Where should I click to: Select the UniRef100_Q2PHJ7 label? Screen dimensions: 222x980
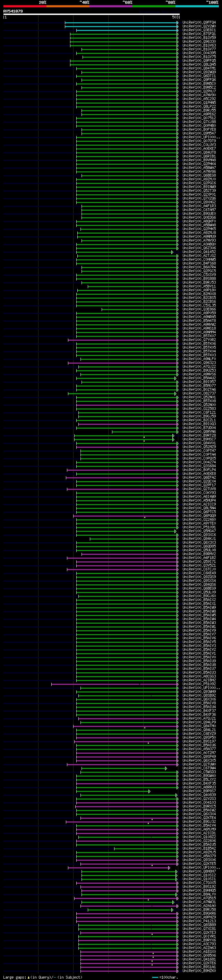[x=199, y=91]
